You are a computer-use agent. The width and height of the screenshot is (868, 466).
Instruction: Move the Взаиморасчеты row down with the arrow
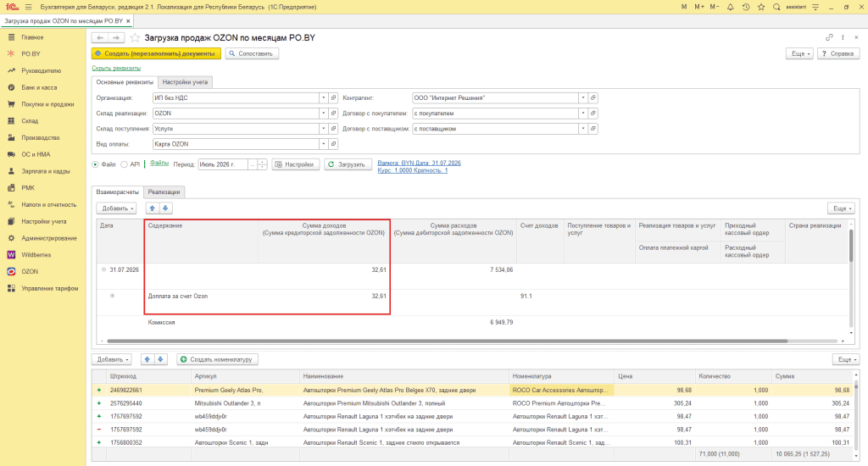[x=165, y=208]
